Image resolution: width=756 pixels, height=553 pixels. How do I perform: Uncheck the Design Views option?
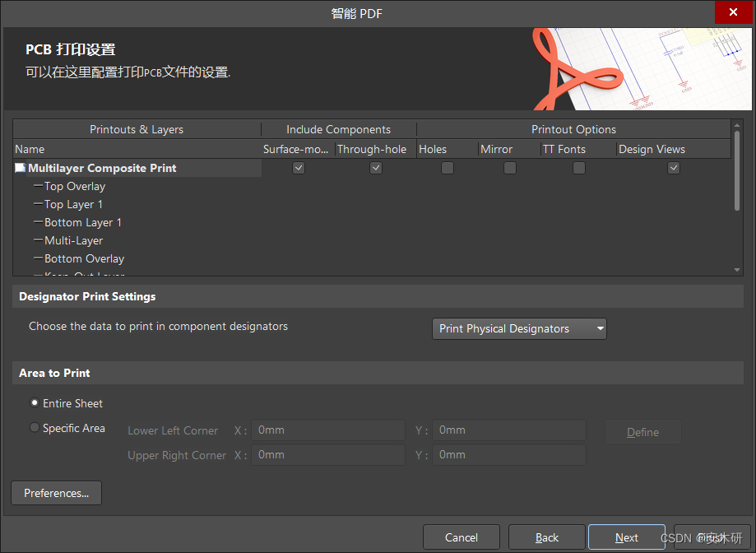[673, 168]
